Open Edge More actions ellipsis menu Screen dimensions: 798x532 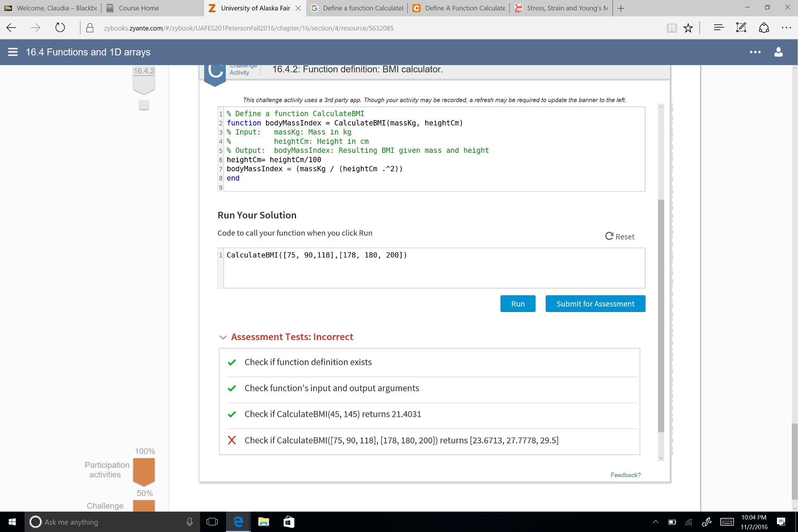[786, 28]
